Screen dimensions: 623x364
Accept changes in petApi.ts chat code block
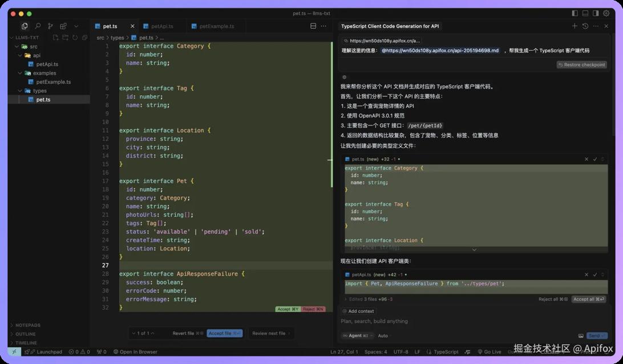pos(595,274)
